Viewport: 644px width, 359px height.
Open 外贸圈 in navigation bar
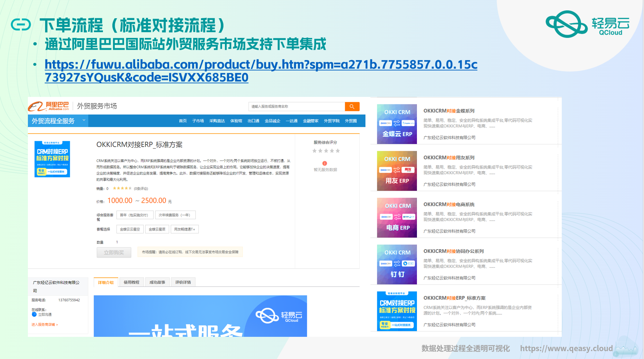click(x=351, y=121)
